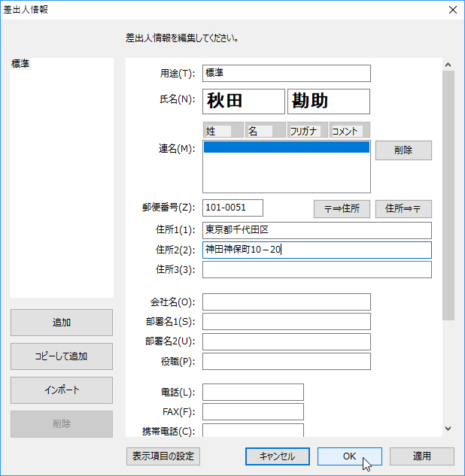Screen dimensions: 465x476
Task: Click the given name field containing 勘助
Action: [328, 101]
